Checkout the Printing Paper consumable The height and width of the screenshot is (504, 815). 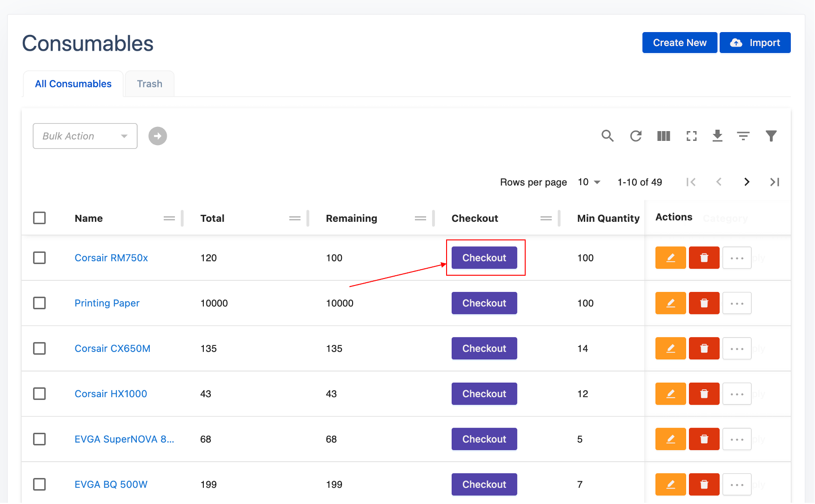point(484,303)
